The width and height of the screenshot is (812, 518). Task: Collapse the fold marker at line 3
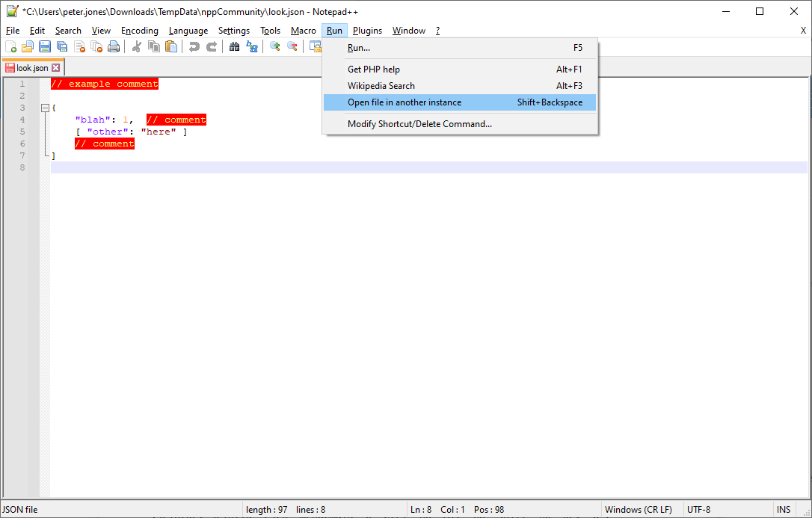45,108
